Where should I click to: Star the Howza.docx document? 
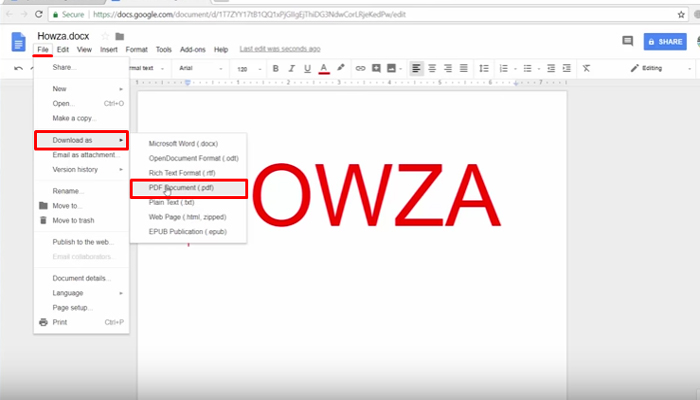[x=105, y=36]
